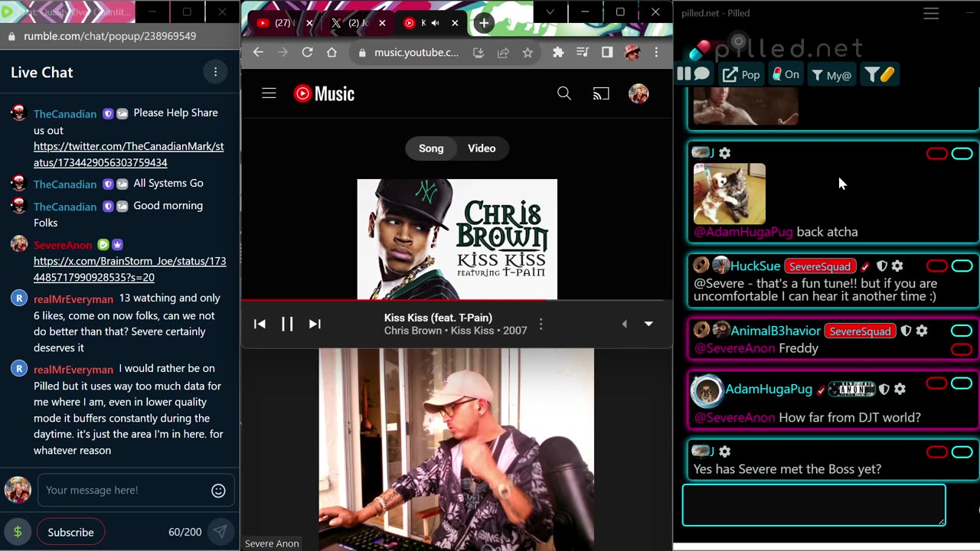Viewport: 980px width, 551px height.
Task: Click cyan pill on HuckSue's message
Action: 962,266
